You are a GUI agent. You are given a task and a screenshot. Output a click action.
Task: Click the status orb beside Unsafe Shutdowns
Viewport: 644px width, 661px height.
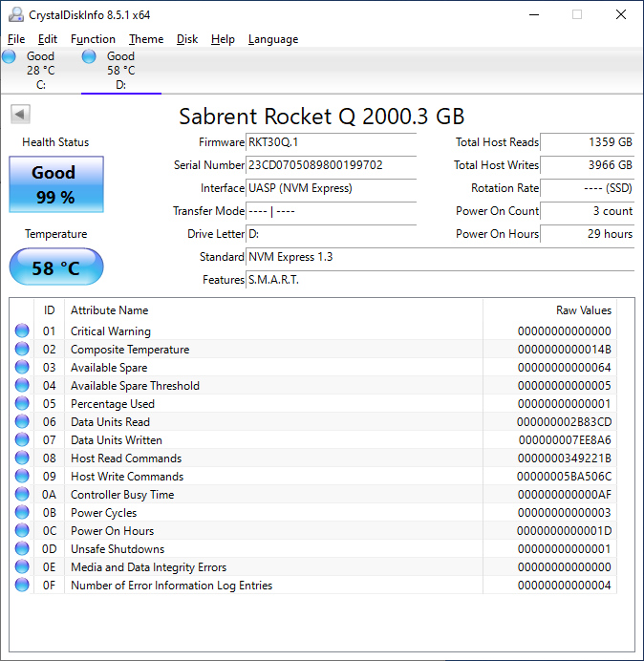point(22,549)
